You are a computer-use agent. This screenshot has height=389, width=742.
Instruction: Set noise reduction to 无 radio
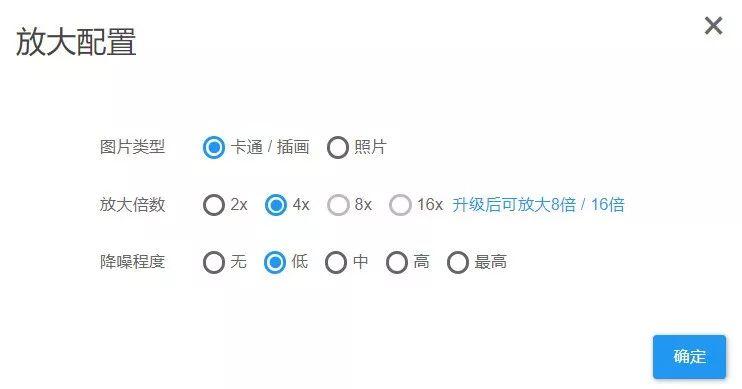(213, 262)
